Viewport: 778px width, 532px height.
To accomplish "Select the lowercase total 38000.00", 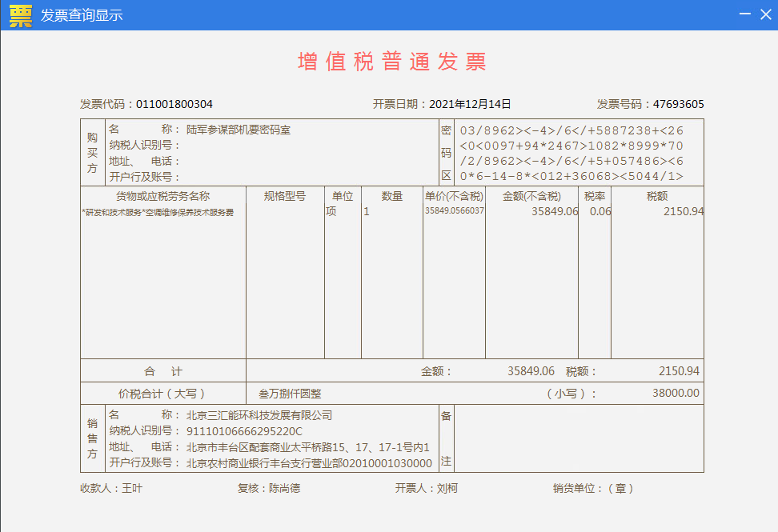I will [676, 394].
